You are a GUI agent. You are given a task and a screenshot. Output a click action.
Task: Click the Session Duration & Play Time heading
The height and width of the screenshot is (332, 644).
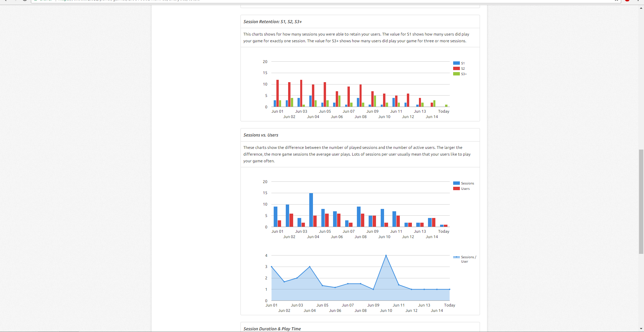click(x=272, y=329)
